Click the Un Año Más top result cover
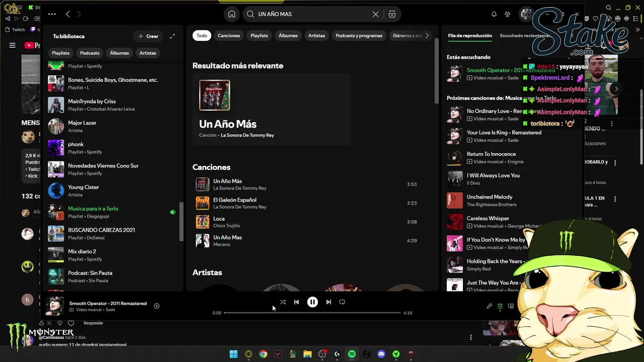This screenshot has width=644, height=362. click(x=214, y=95)
